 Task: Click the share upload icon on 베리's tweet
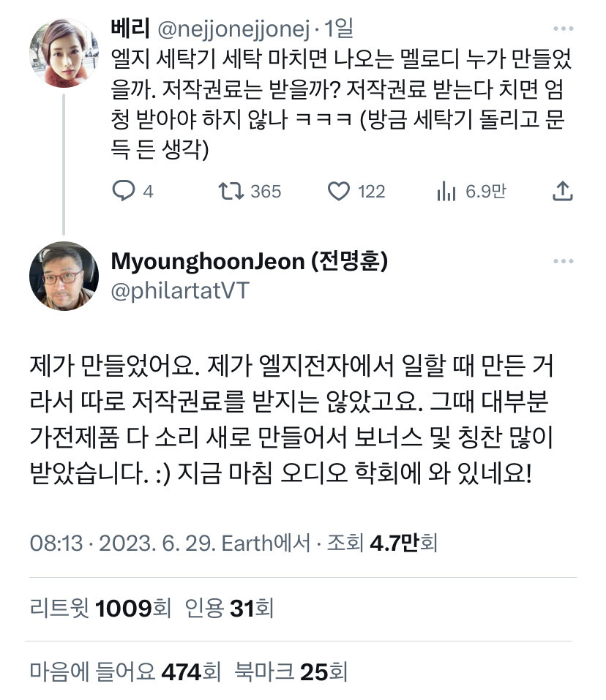point(563,191)
